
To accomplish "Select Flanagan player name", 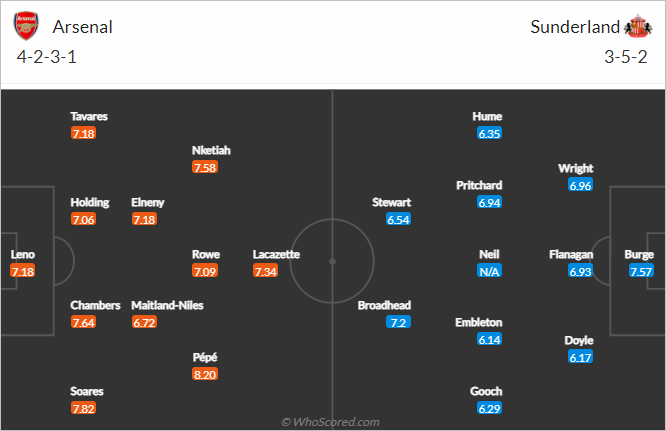I will [571, 254].
